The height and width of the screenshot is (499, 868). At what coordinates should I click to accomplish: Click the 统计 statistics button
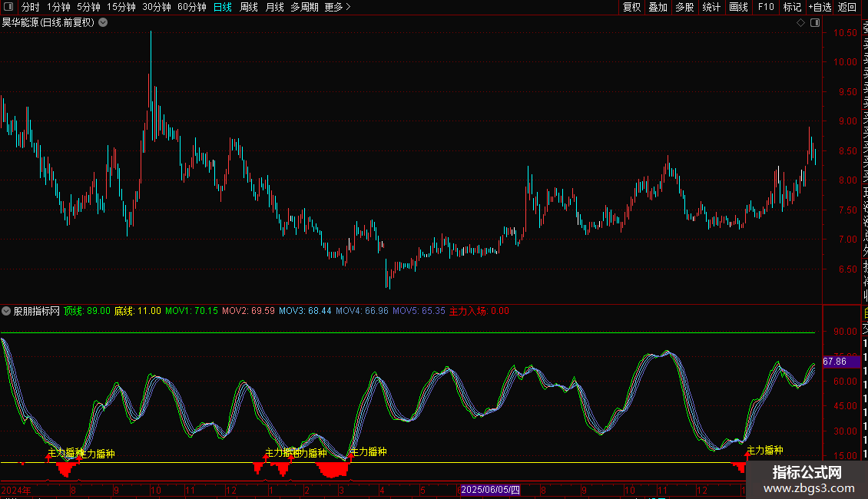711,7
